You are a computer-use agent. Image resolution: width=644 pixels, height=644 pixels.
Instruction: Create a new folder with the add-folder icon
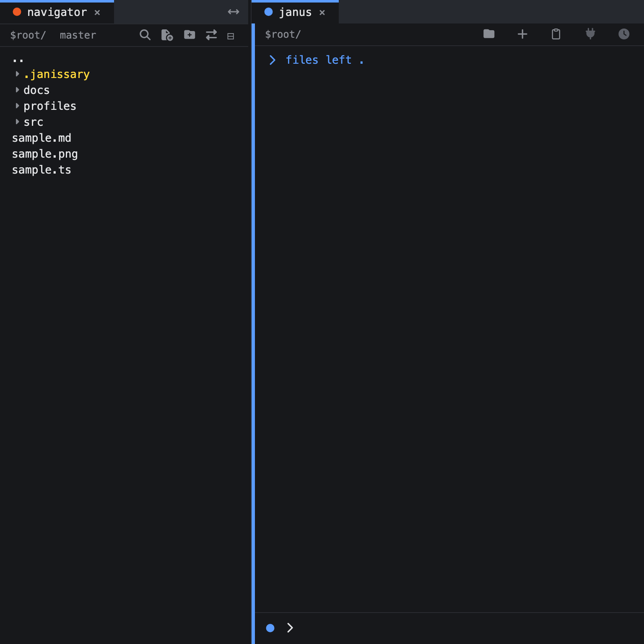tap(190, 34)
